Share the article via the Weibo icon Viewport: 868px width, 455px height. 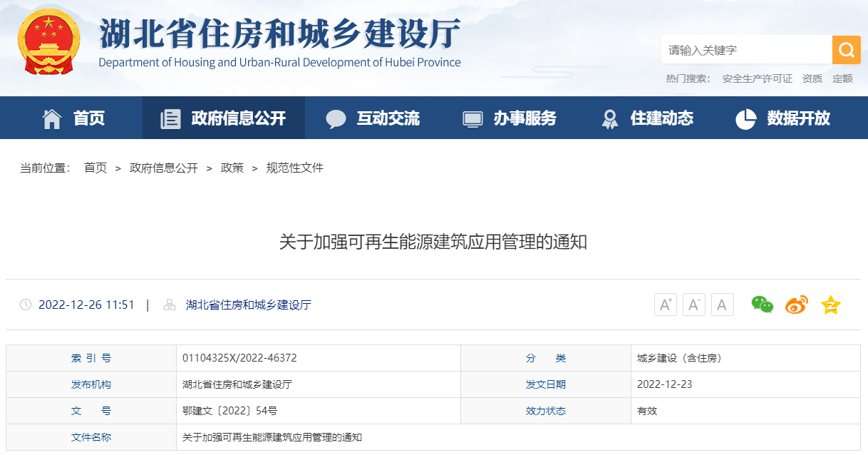[x=796, y=305]
